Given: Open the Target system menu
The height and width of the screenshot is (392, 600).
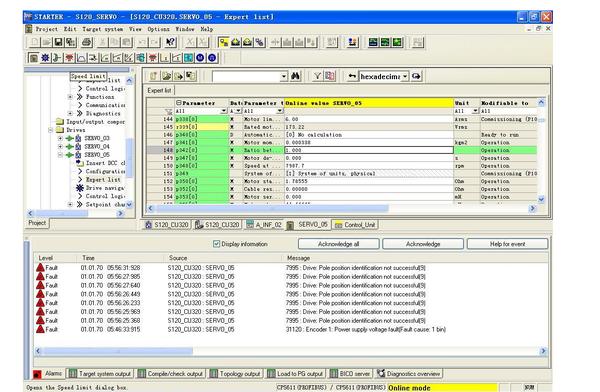Looking at the screenshot, I should point(103,29).
